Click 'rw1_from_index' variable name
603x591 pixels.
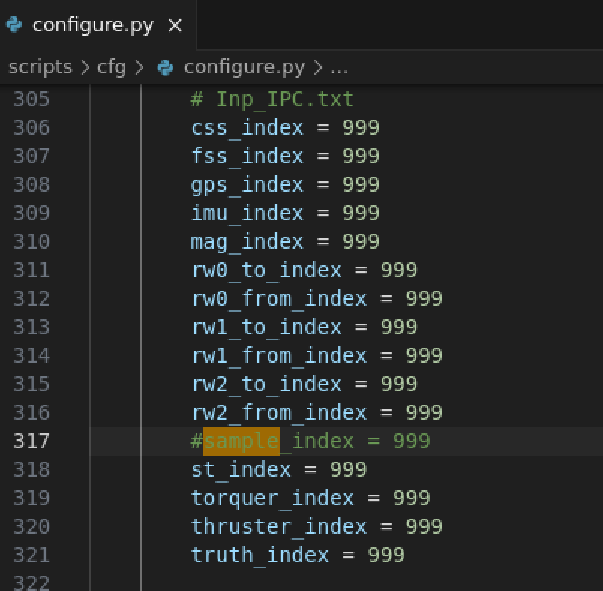[279, 356]
